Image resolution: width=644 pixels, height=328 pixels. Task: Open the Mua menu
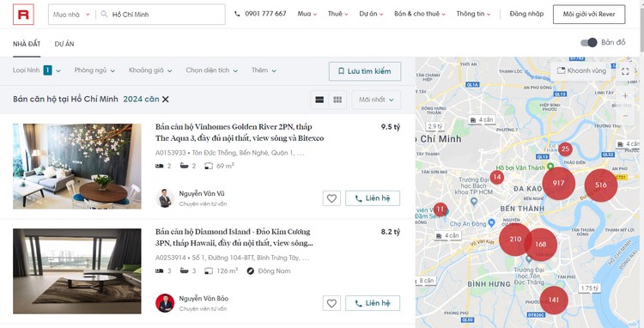tap(307, 14)
